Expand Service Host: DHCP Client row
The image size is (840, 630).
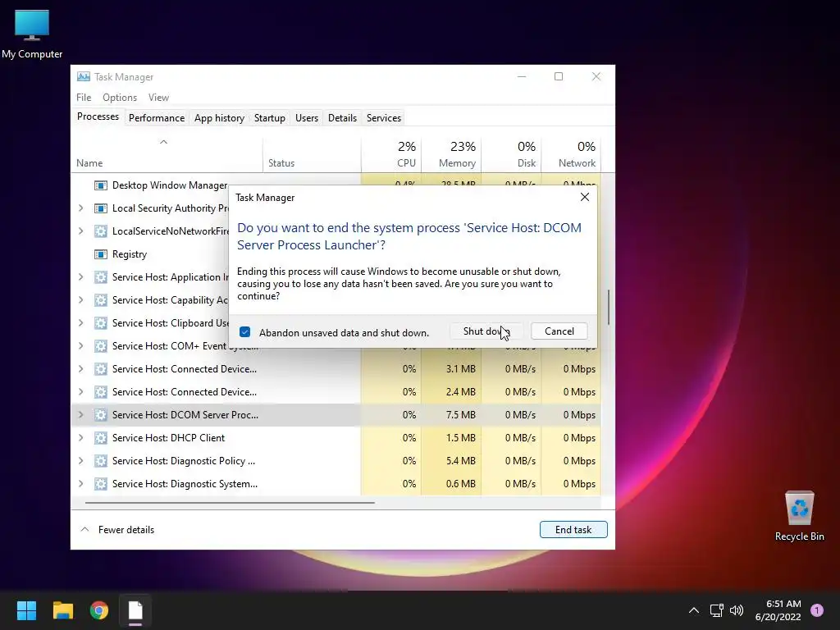pyautogui.click(x=81, y=438)
